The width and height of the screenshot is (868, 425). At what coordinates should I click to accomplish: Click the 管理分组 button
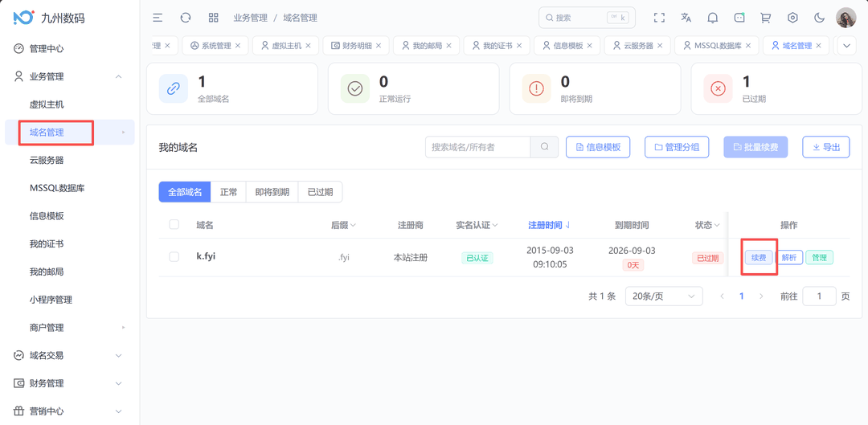(x=677, y=147)
